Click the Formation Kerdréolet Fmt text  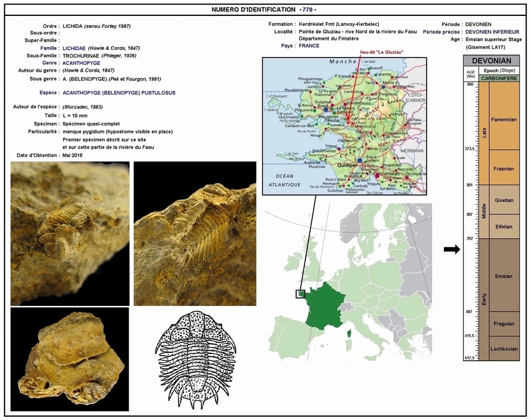[339, 24]
